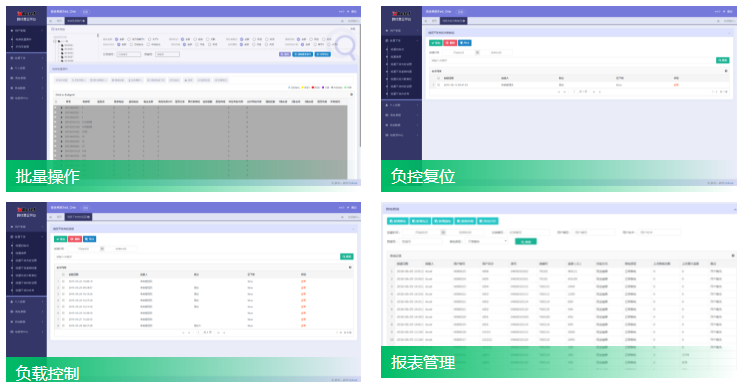Click the table settings icon in 负控复位 panel
Viewport: 744px width, 382px height.
tap(726, 71)
